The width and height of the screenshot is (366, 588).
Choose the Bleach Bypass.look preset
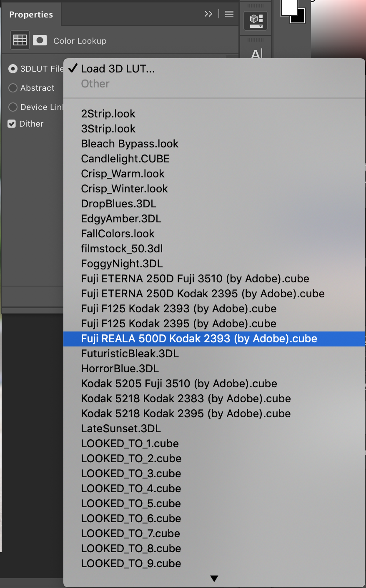click(130, 144)
